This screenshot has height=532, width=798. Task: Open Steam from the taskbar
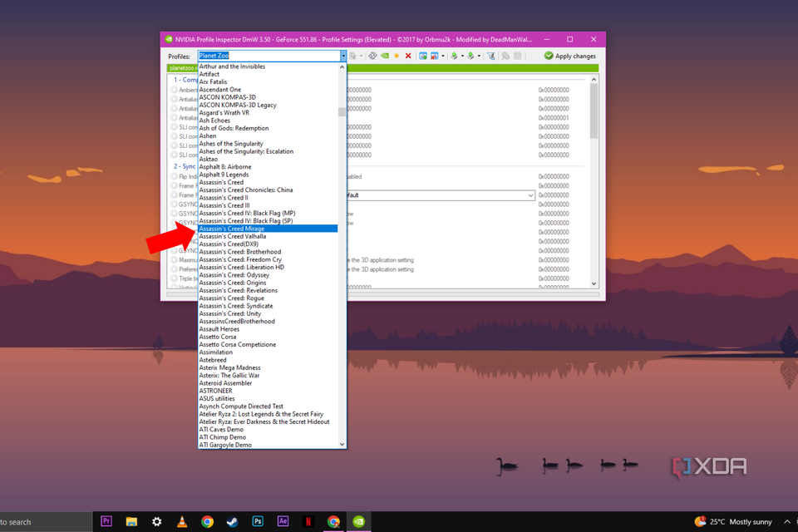[x=233, y=522]
